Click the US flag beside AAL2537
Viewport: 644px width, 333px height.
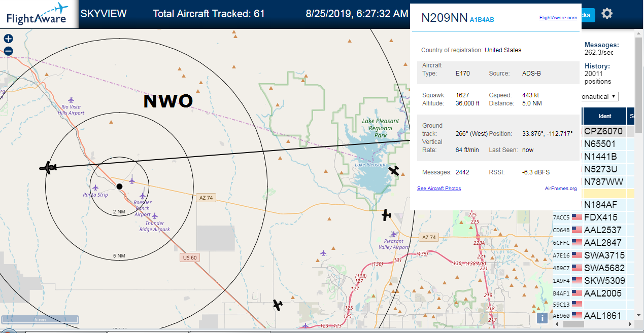(577, 230)
